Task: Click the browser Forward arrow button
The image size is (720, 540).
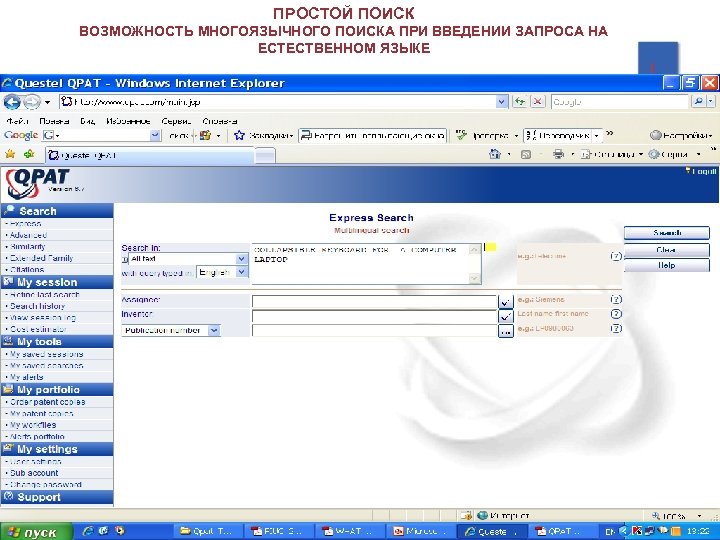Action: point(31,102)
